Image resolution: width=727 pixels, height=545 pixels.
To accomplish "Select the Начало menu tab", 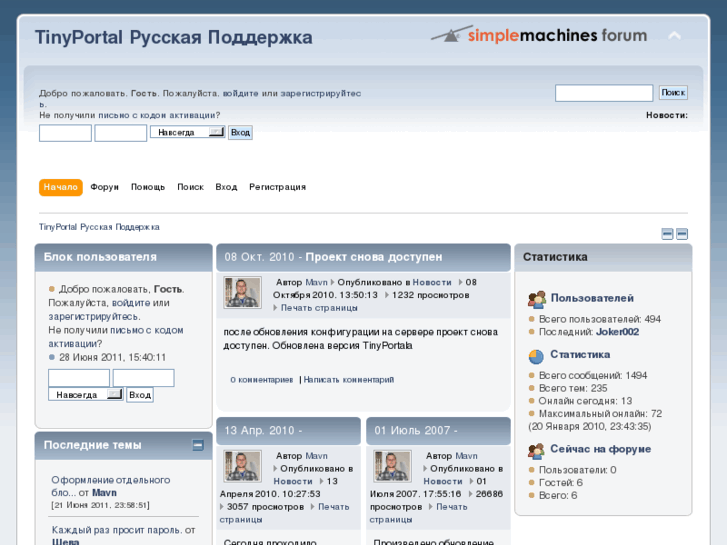I will [61, 187].
